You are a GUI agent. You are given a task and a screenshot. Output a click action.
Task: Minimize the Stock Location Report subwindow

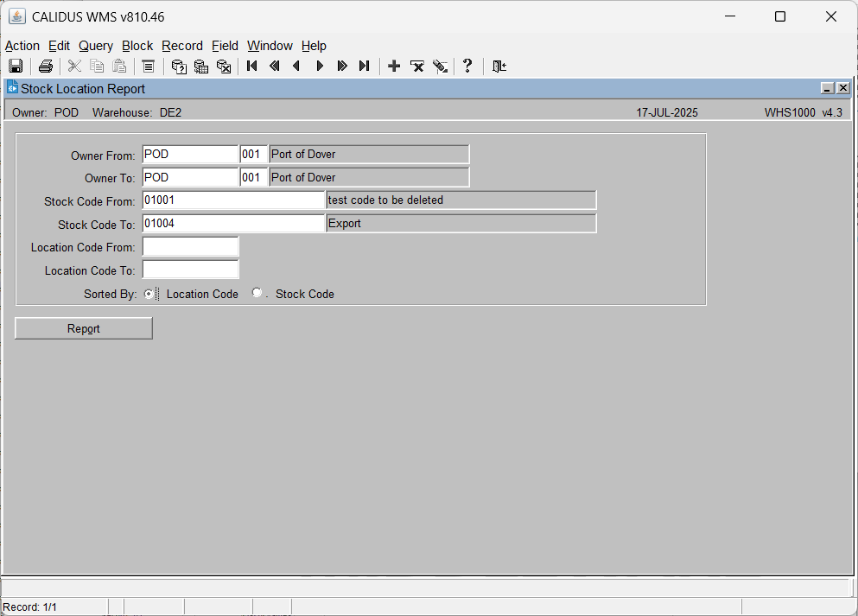828,88
